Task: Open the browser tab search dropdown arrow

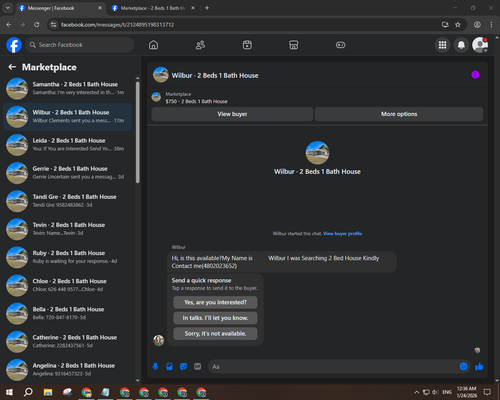Action: click(8, 8)
